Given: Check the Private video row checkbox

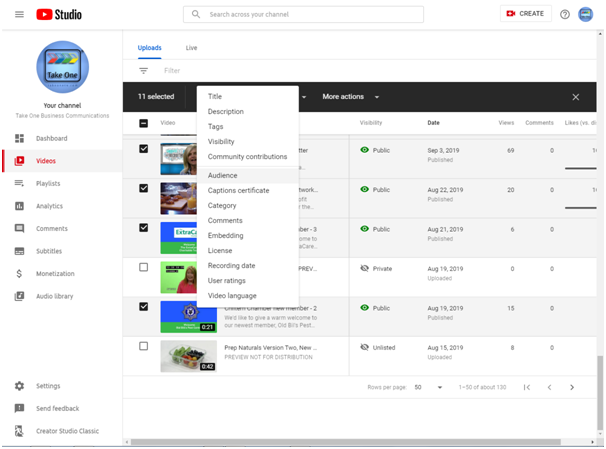Looking at the screenshot, I should 144,268.
